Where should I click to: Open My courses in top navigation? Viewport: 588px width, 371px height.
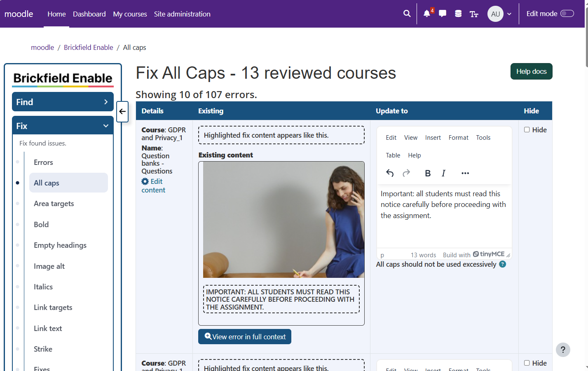(130, 14)
